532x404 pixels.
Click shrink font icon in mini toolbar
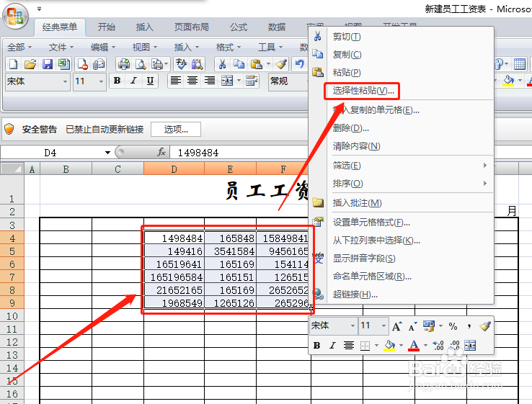[x=412, y=326]
